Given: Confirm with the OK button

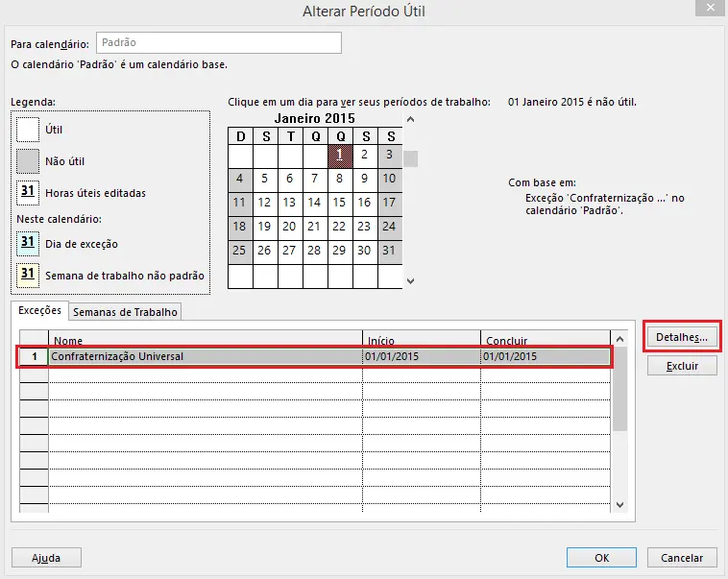Looking at the screenshot, I should [601, 557].
